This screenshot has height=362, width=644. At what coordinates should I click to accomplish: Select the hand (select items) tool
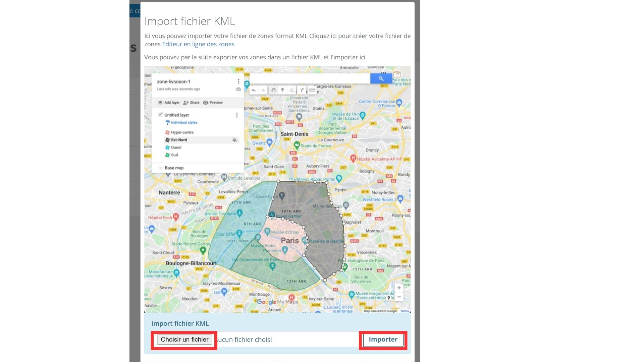(x=273, y=90)
